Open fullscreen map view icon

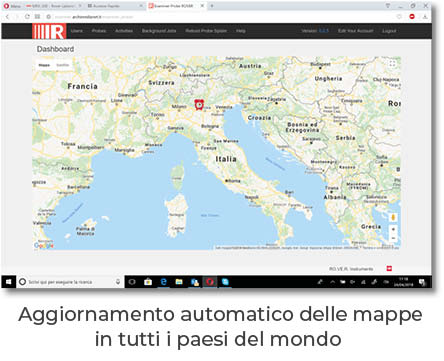392,63
